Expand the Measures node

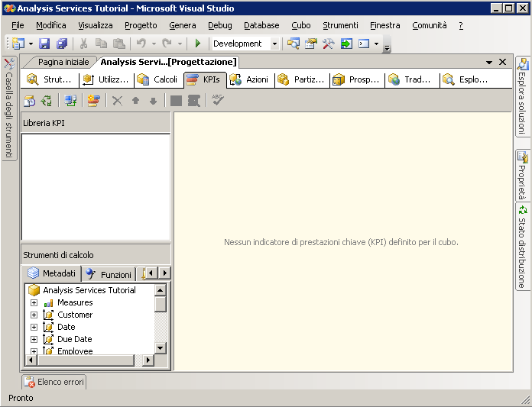point(34,303)
